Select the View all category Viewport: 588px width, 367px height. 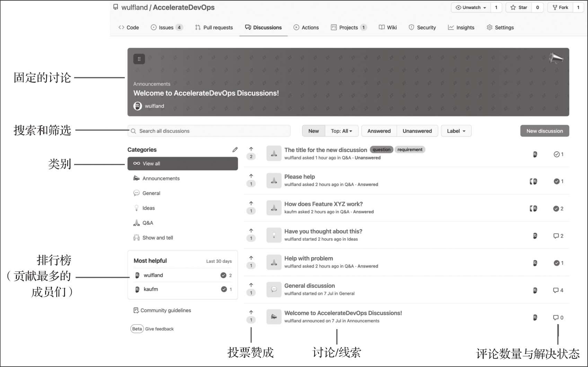tap(183, 164)
